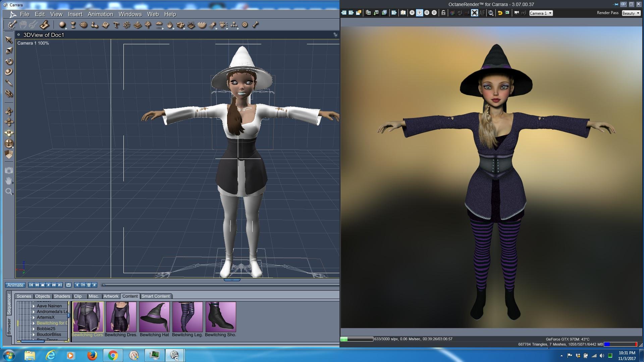This screenshot has width=644, height=362.
Task: Select the fire effect tool
Action: pos(170,25)
